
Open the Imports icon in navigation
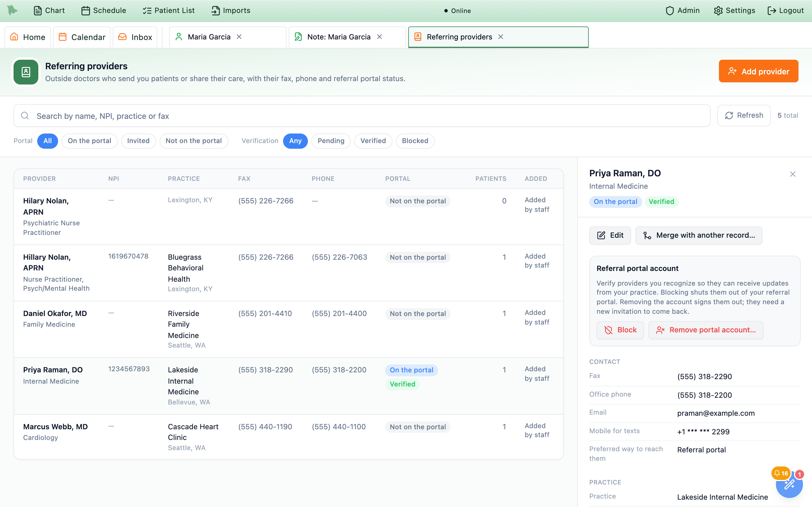(215, 11)
